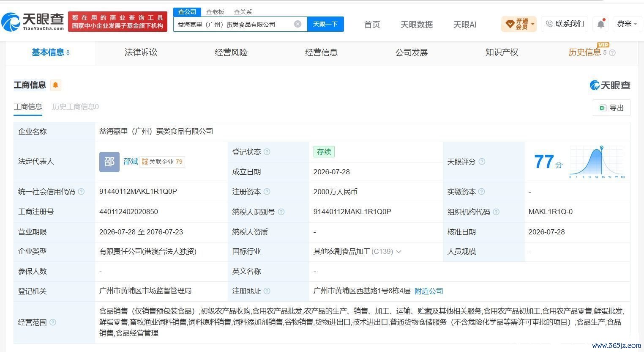The width and height of the screenshot is (644, 352).
Task: Click the 邵 avatar of the legal representative
Action: coord(109,162)
